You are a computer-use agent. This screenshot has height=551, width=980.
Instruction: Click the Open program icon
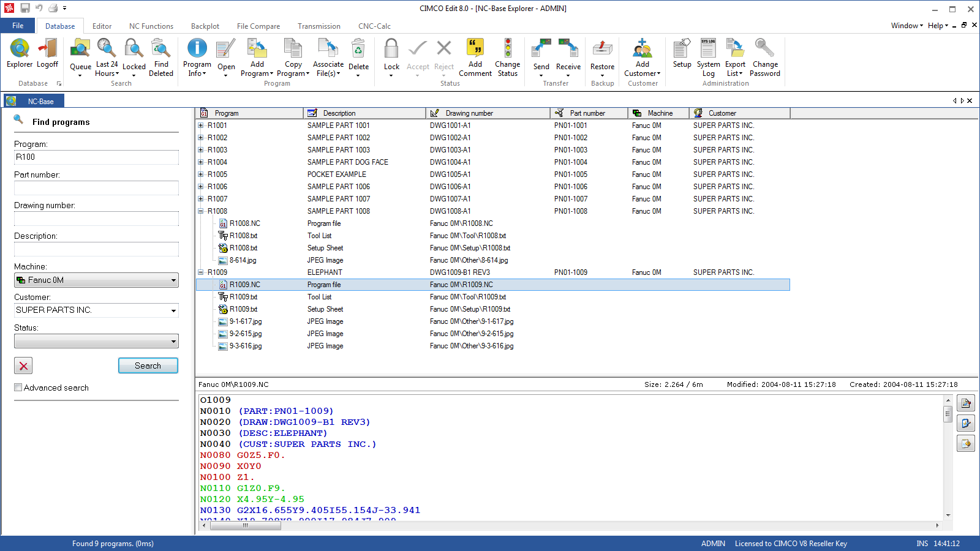click(x=226, y=58)
